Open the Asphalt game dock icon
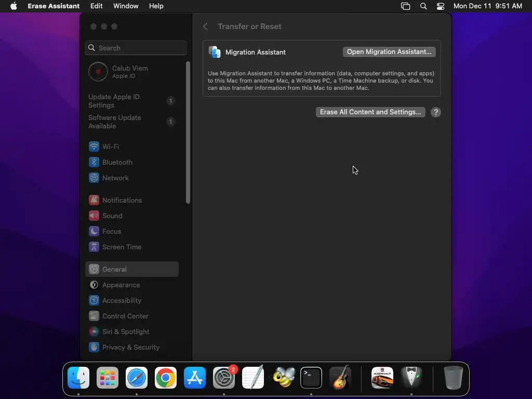 click(x=382, y=378)
